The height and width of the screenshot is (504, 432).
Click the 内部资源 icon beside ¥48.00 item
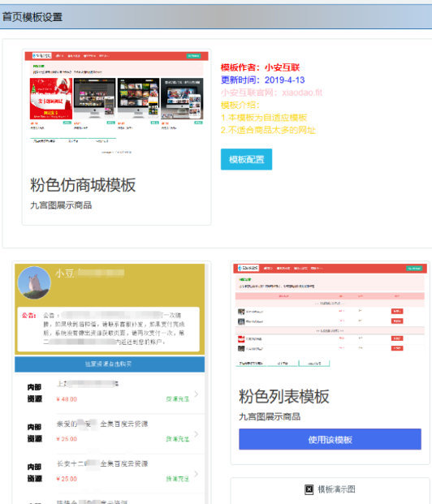[x=34, y=393]
